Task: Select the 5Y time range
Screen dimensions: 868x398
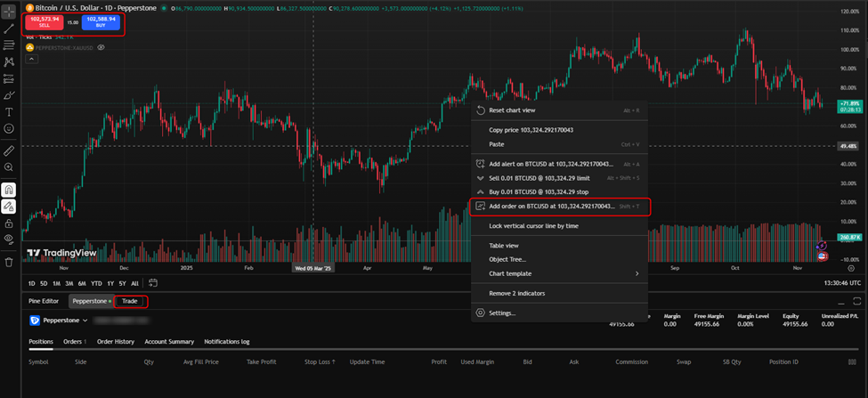Action: click(122, 283)
